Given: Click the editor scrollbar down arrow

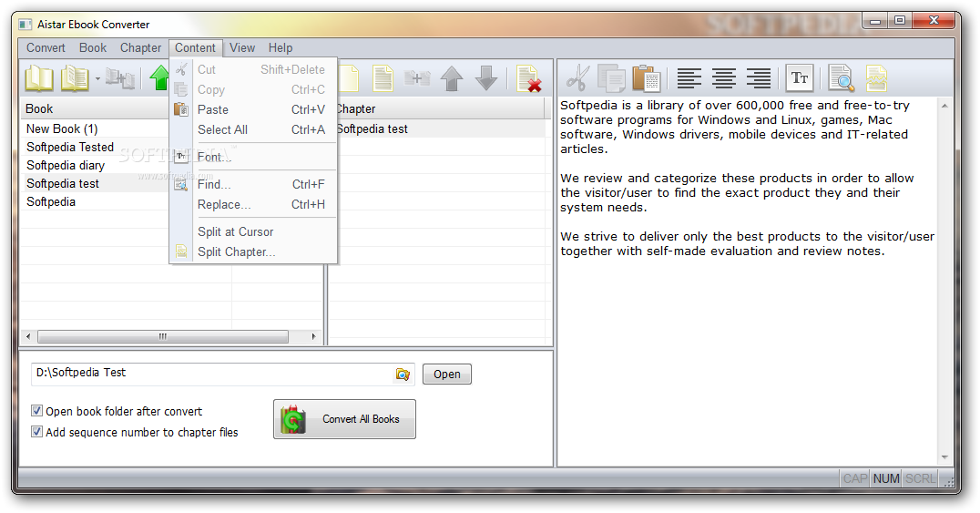Looking at the screenshot, I should point(944,457).
